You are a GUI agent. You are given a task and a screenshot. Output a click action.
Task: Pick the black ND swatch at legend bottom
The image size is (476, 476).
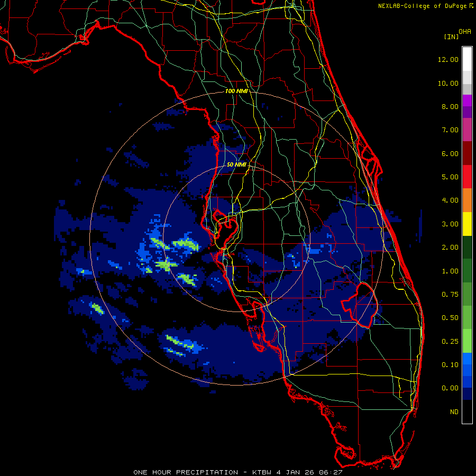[467, 411]
